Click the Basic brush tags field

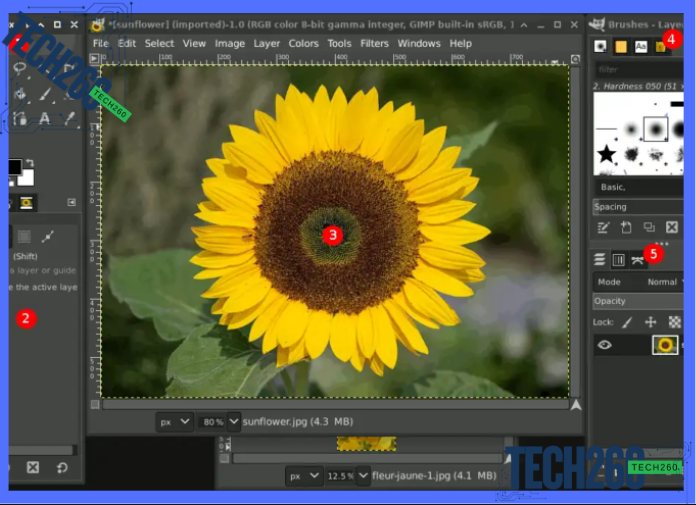[x=639, y=187]
